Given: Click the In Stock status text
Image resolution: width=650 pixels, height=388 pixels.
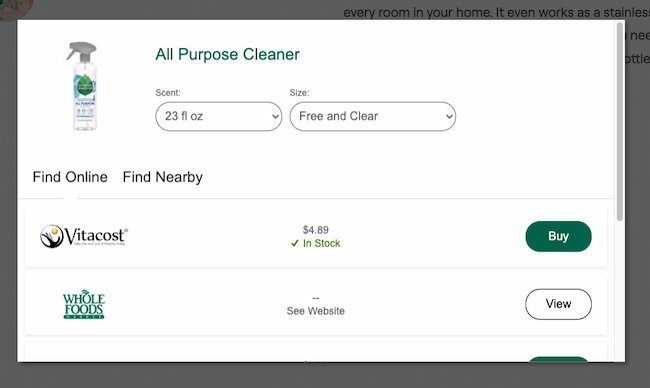Looking at the screenshot, I should point(321,243).
